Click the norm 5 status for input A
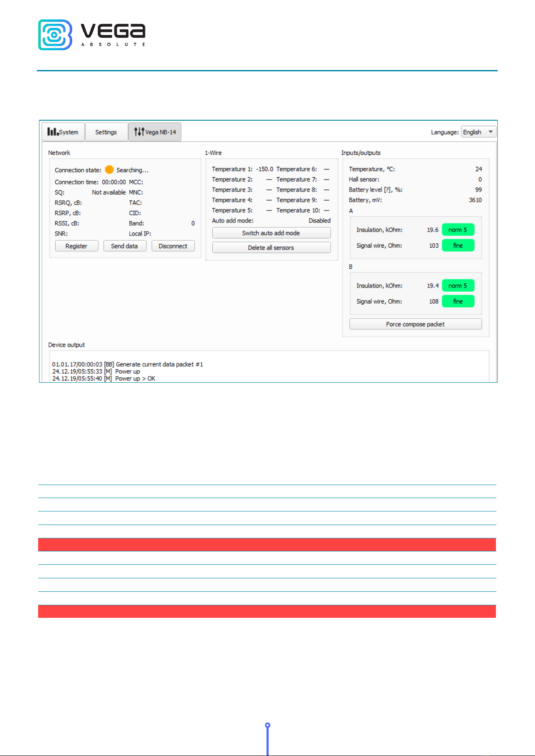Screen dimensions: 535x756 (x=458, y=230)
